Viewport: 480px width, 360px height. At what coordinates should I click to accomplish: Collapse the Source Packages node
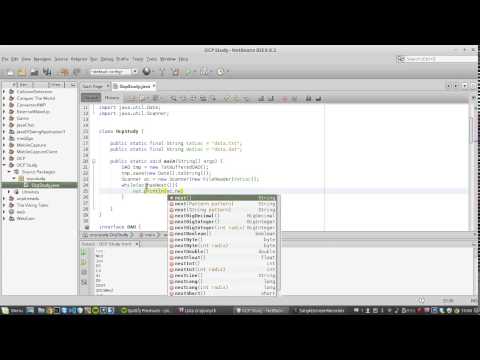pyautogui.click(x=9, y=172)
